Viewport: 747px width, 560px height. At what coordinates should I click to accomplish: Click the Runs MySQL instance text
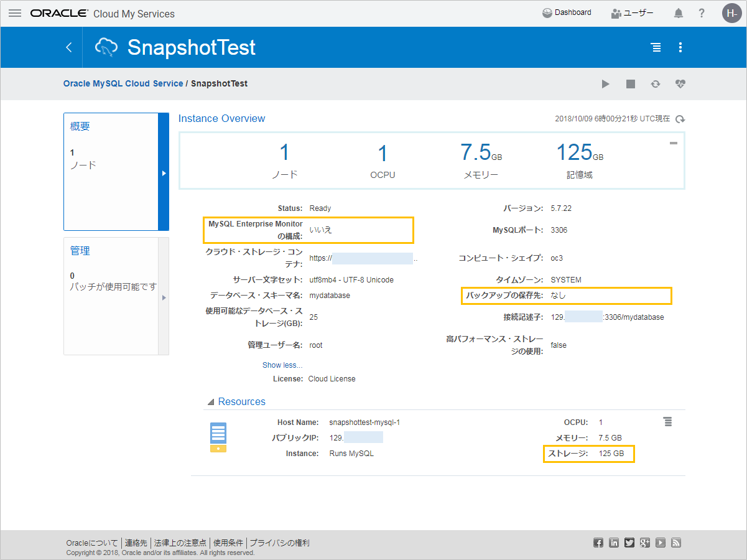point(351,454)
